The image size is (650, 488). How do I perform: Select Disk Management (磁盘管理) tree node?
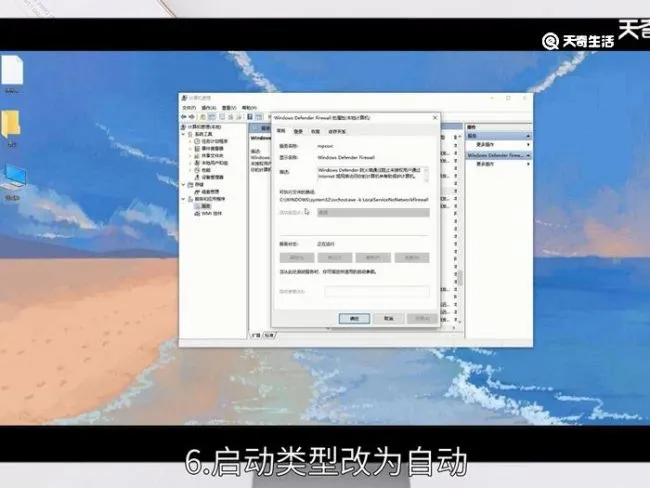(x=207, y=192)
